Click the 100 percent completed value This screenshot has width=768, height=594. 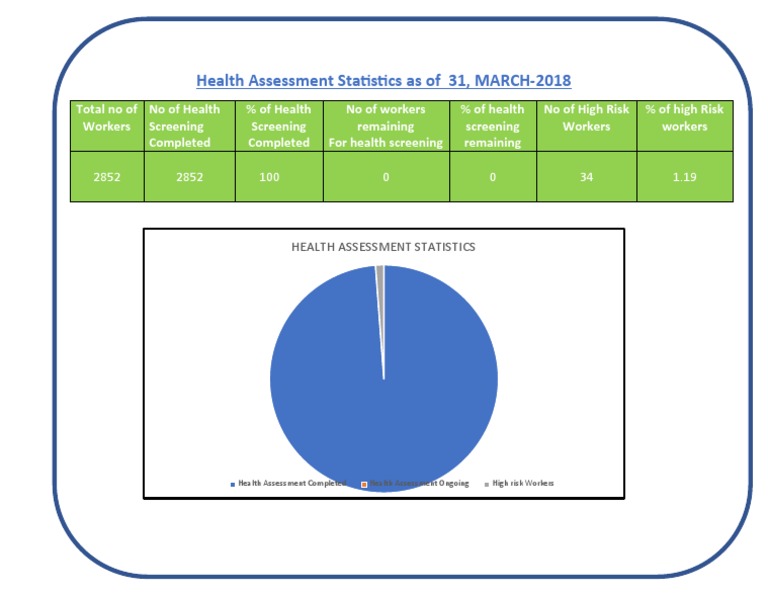tap(269, 177)
